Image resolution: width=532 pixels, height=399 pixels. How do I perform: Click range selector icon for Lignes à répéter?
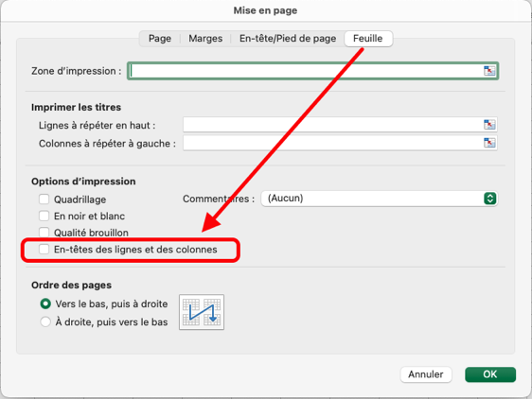(x=489, y=125)
